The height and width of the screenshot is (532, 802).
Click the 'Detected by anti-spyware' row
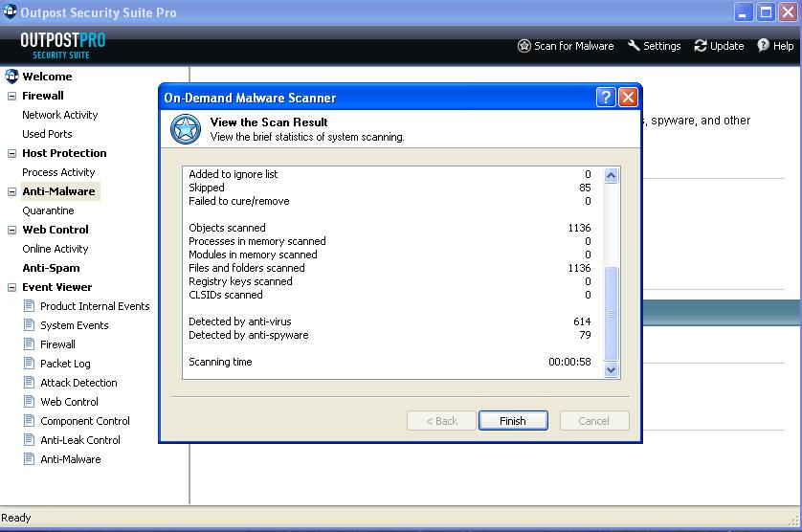[390, 335]
